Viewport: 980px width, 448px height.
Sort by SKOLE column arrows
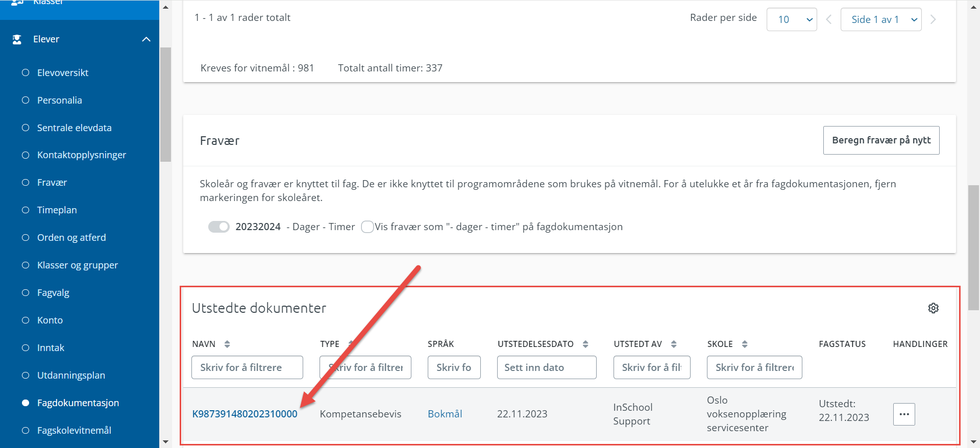tap(745, 344)
